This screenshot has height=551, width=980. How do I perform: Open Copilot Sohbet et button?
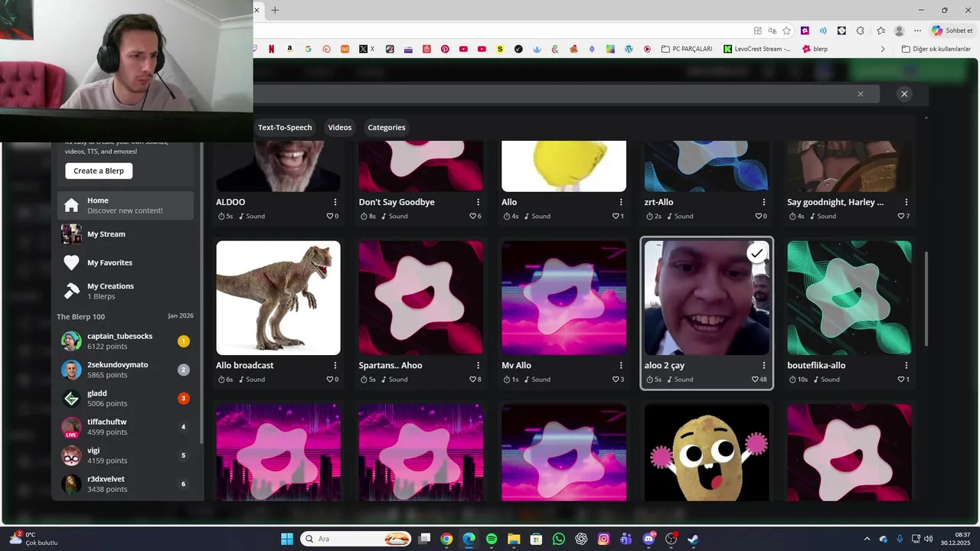tap(952, 31)
